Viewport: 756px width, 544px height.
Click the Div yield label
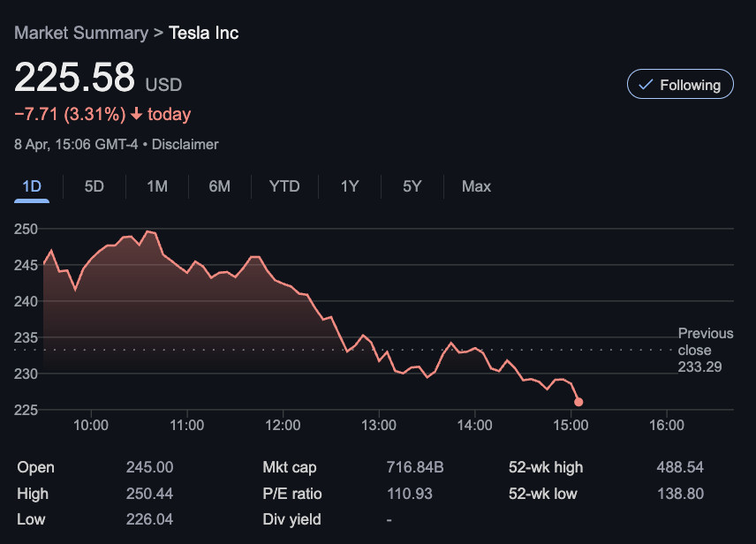point(291,519)
